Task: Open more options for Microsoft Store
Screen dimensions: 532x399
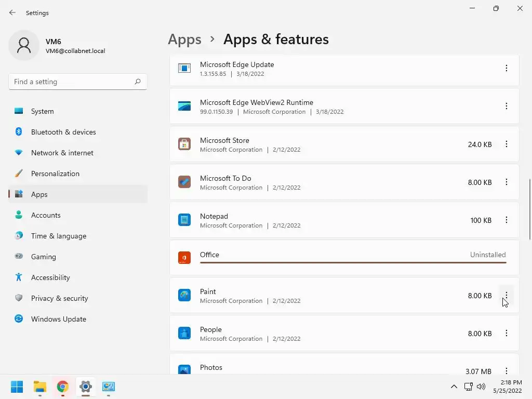Action: (507, 144)
